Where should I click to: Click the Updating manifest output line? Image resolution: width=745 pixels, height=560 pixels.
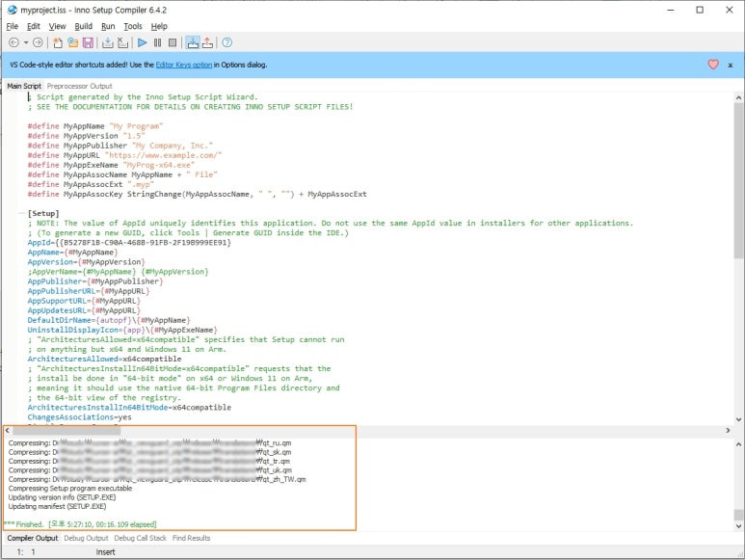pyautogui.click(x=57, y=506)
